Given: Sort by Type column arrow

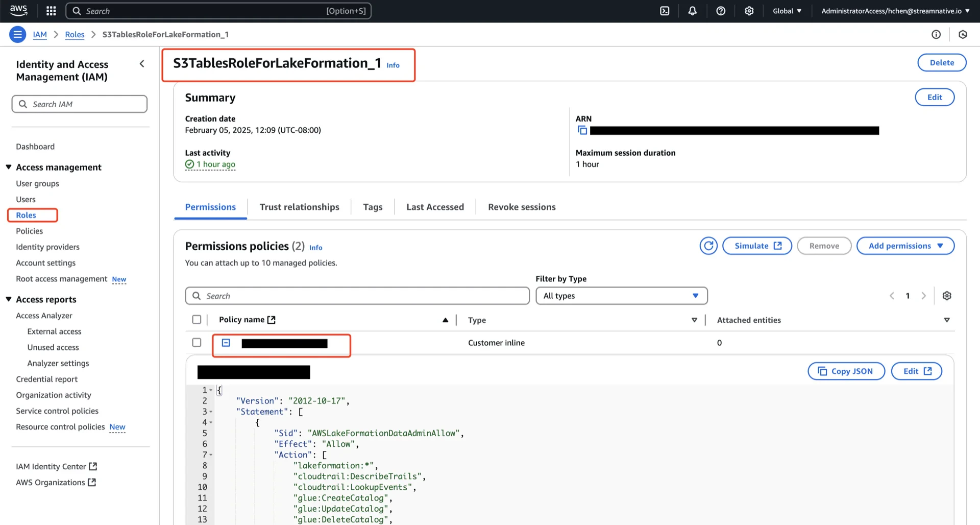Looking at the screenshot, I should 694,320.
